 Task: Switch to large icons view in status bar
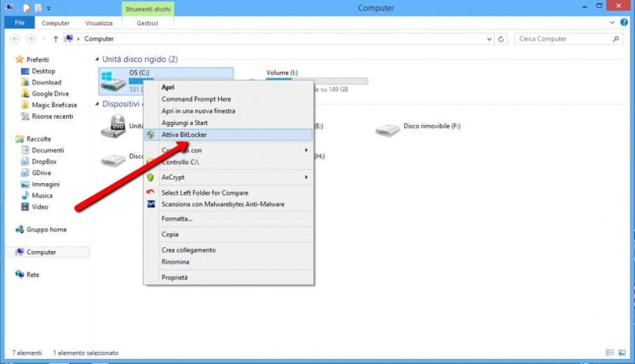[622, 352]
